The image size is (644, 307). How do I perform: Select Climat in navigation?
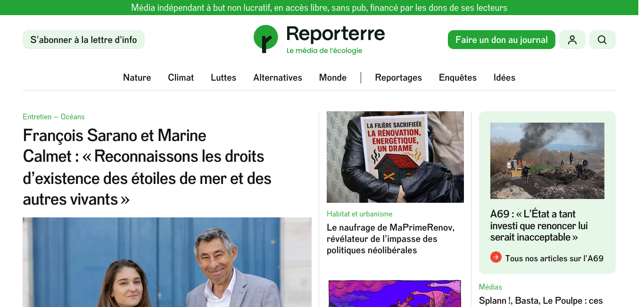coord(181,77)
